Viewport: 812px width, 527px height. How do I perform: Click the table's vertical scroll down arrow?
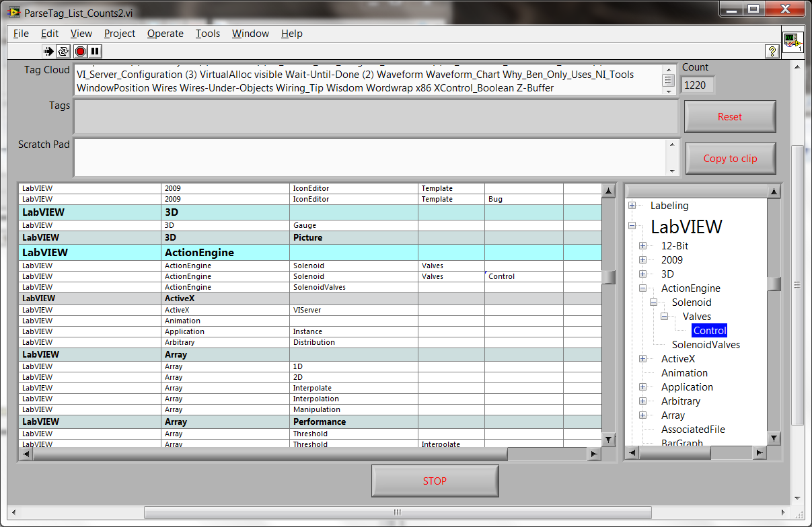click(x=608, y=440)
